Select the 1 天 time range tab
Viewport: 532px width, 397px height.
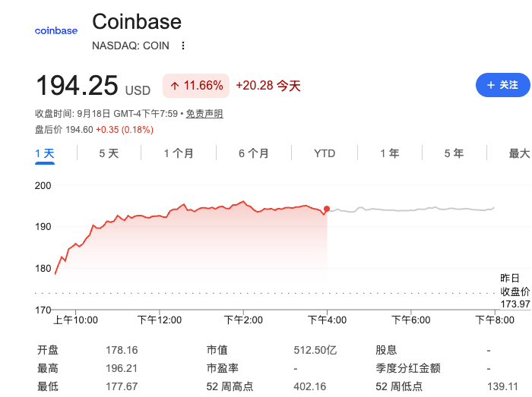[45, 153]
